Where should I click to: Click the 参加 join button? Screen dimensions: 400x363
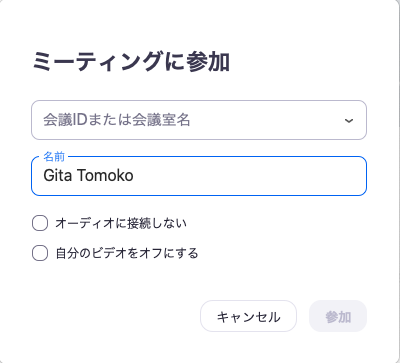pos(338,316)
